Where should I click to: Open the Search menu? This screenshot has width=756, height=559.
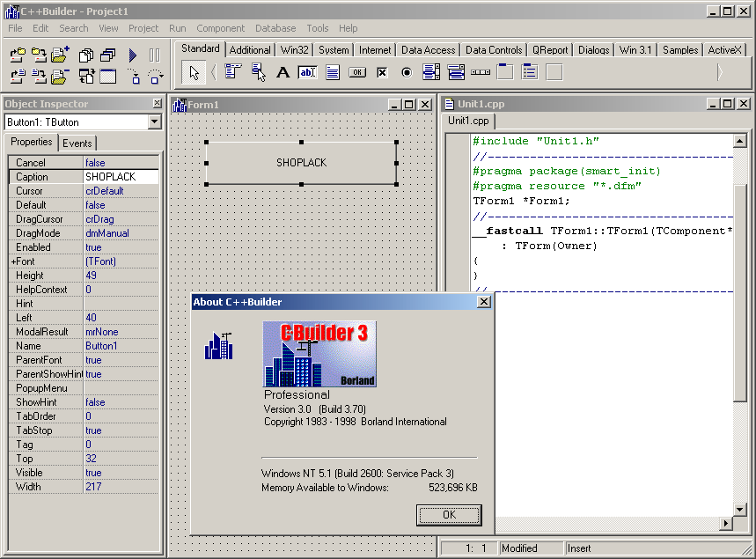[74, 28]
